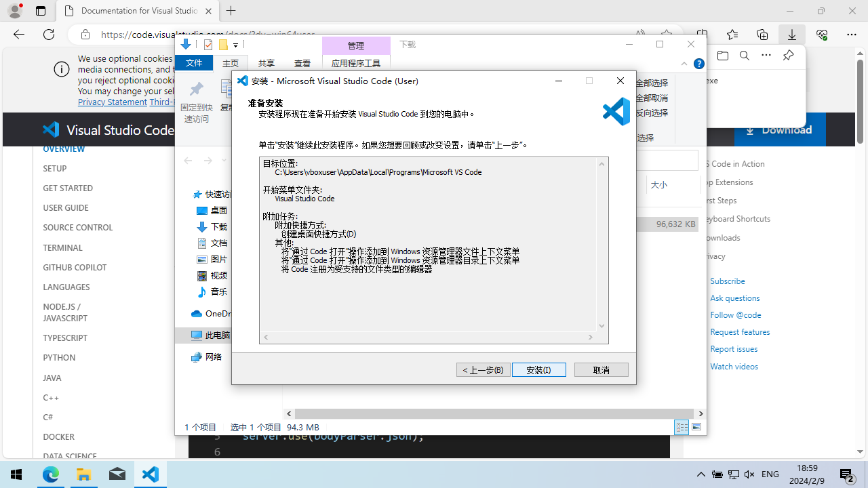Open File Explorer from the taskbar
The height and width of the screenshot is (488, 868).
[x=84, y=474]
